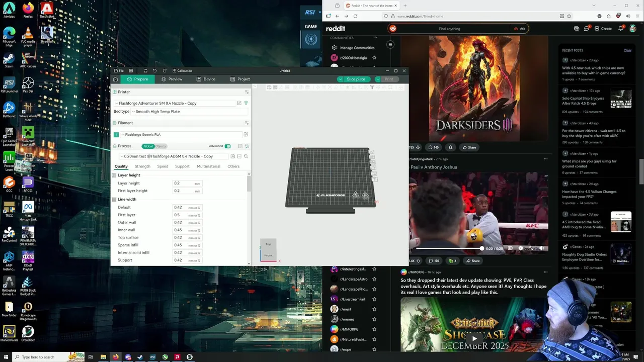Open the Strength settings tab

pyautogui.click(x=142, y=166)
